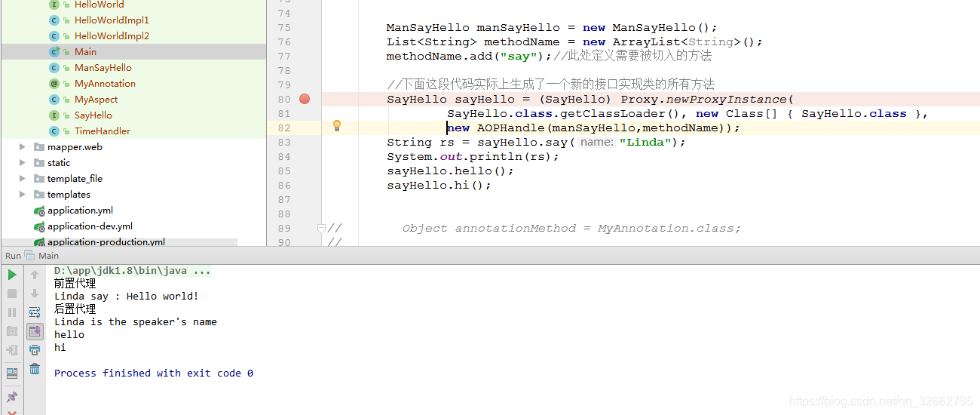
Task: Click the Pause output icon
Action: 12,312
